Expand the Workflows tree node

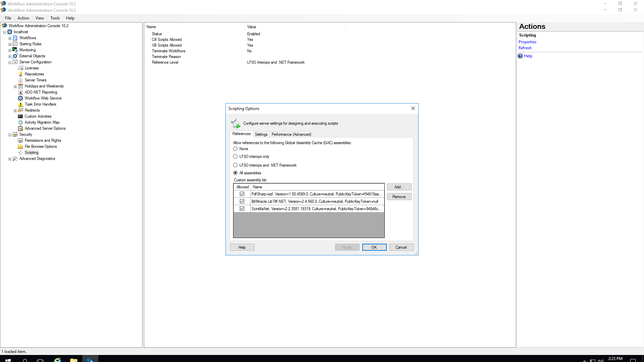pyautogui.click(x=10, y=38)
